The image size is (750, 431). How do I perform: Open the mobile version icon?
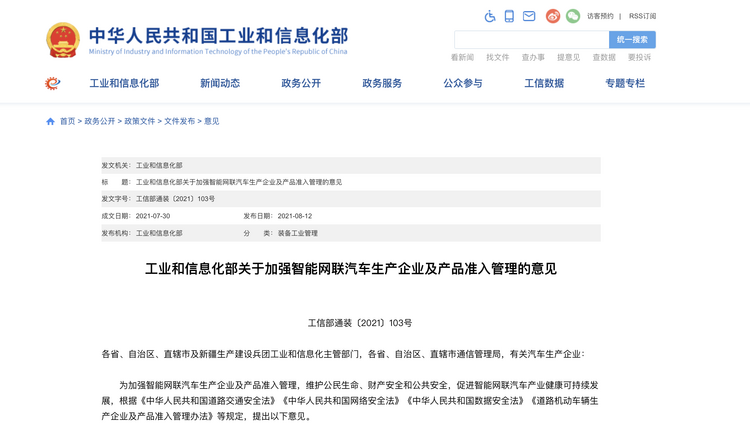tap(509, 16)
